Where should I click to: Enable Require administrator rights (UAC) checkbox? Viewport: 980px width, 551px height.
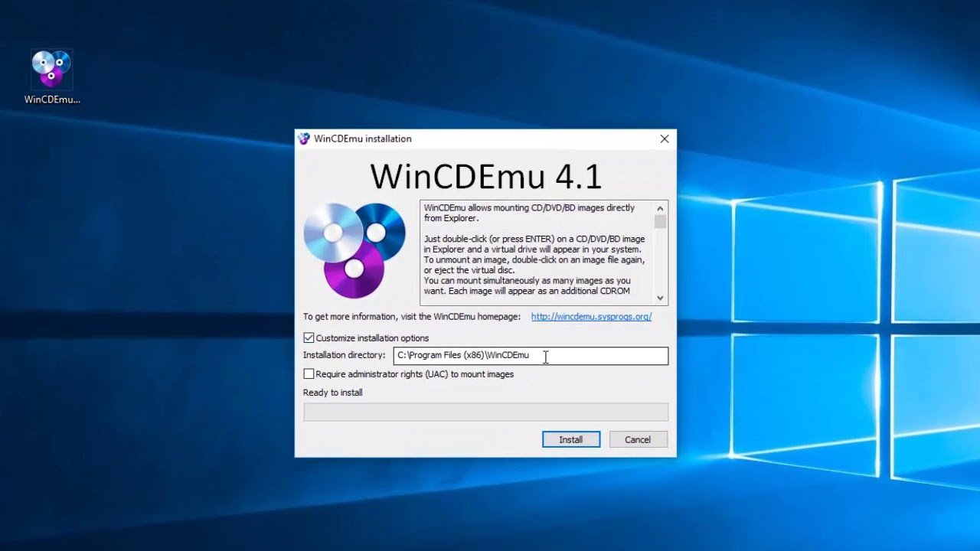(x=309, y=374)
